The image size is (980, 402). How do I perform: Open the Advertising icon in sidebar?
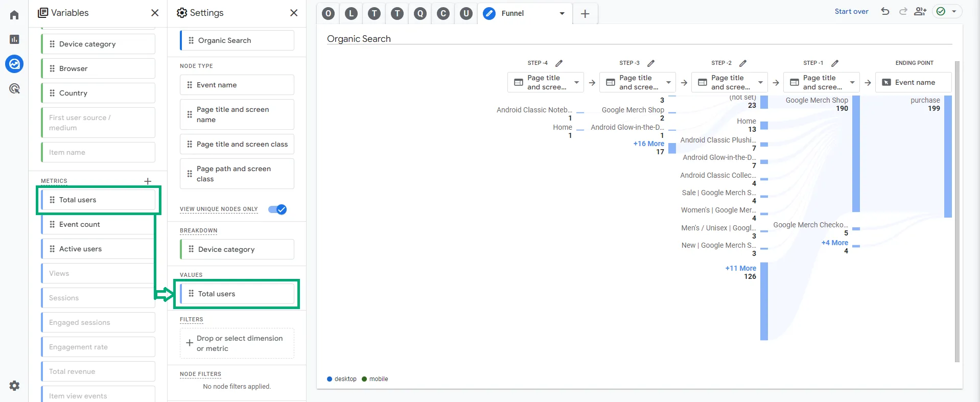14,88
